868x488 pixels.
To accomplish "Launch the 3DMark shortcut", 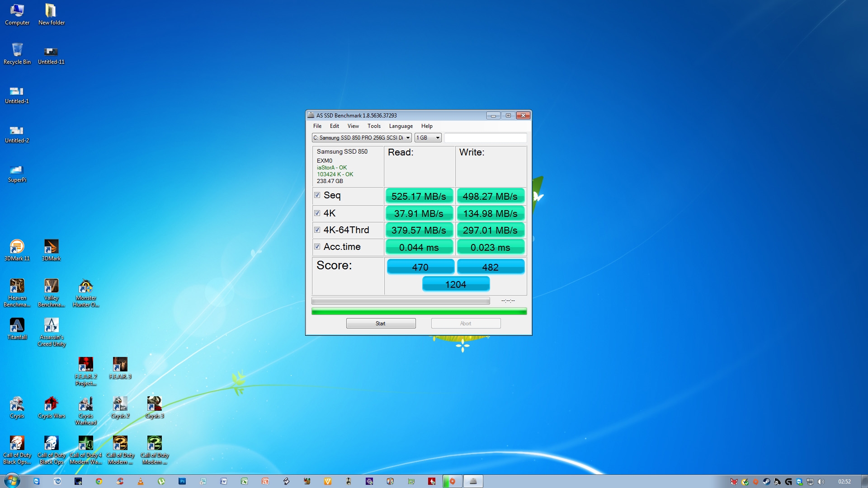I will click(51, 250).
